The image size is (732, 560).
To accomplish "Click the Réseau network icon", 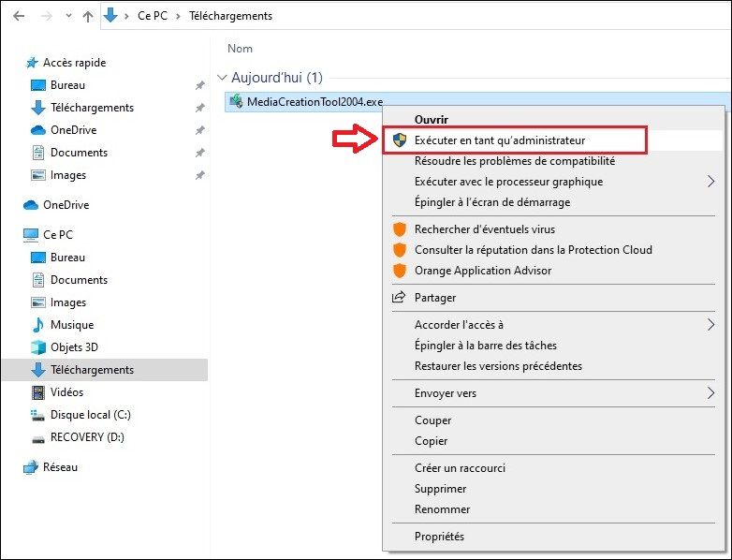I will pos(31,467).
